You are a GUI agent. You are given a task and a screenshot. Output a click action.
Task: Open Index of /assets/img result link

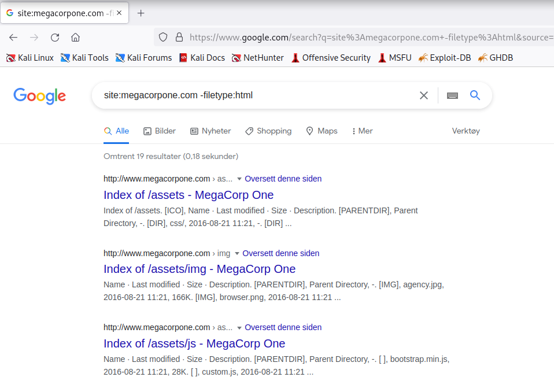(200, 269)
